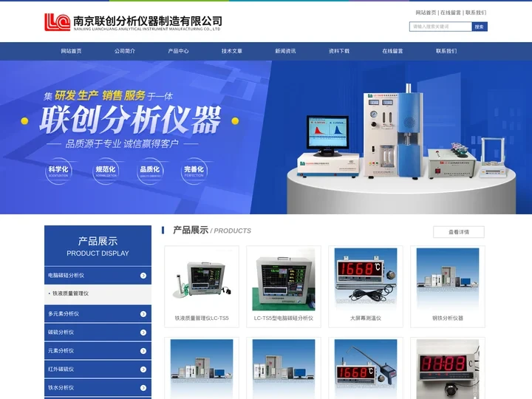Click the 完善化 banner badge

194,171
